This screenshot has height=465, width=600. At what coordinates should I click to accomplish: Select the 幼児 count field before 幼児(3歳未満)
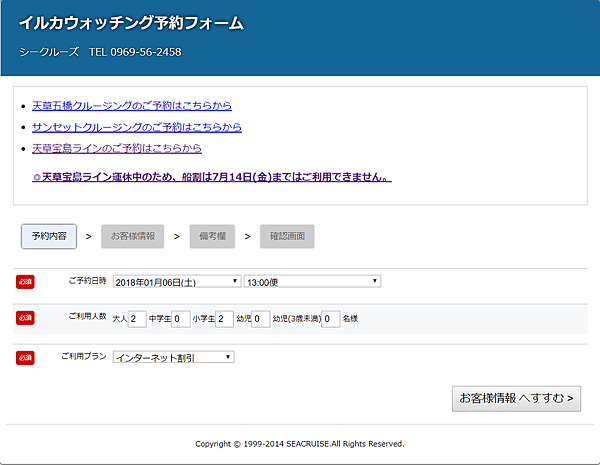tap(261, 319)
